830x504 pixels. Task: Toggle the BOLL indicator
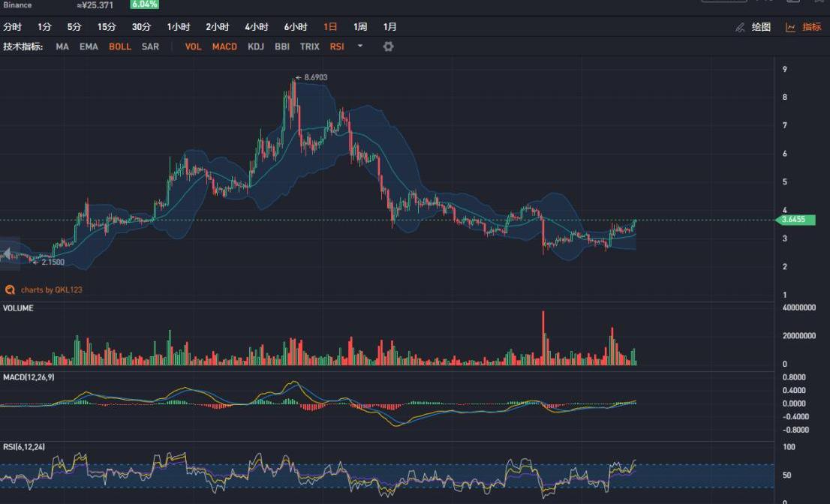coord(120,46)
